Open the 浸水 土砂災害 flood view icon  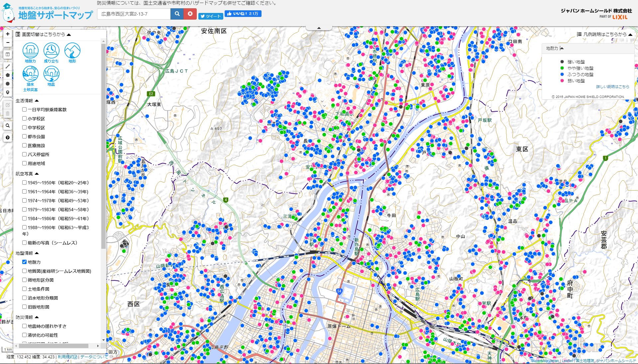coord(30,74)
